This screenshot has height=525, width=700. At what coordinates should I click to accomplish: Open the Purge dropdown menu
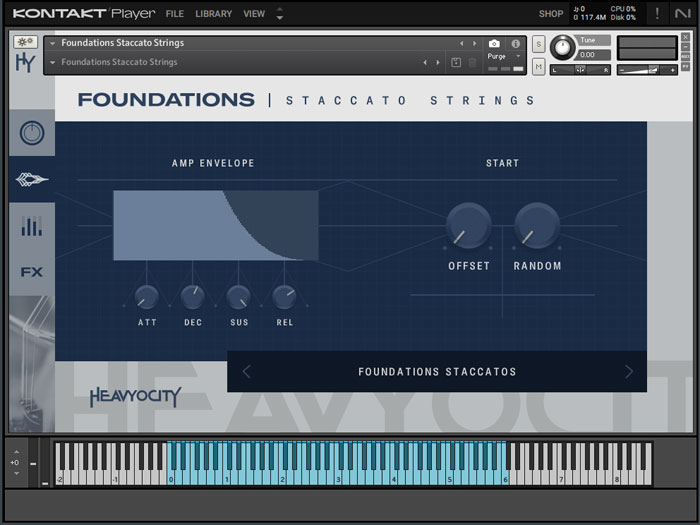pos(504,56)
